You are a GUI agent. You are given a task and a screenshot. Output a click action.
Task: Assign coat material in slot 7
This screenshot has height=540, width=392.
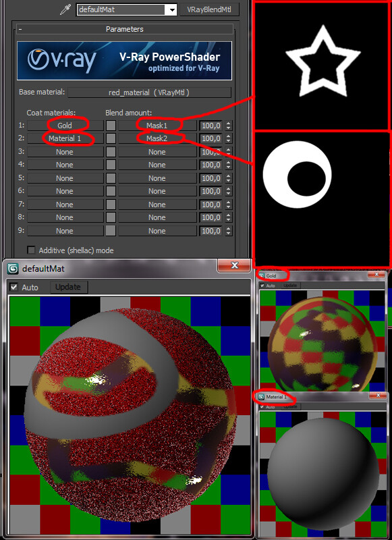(x=65, y=205)
